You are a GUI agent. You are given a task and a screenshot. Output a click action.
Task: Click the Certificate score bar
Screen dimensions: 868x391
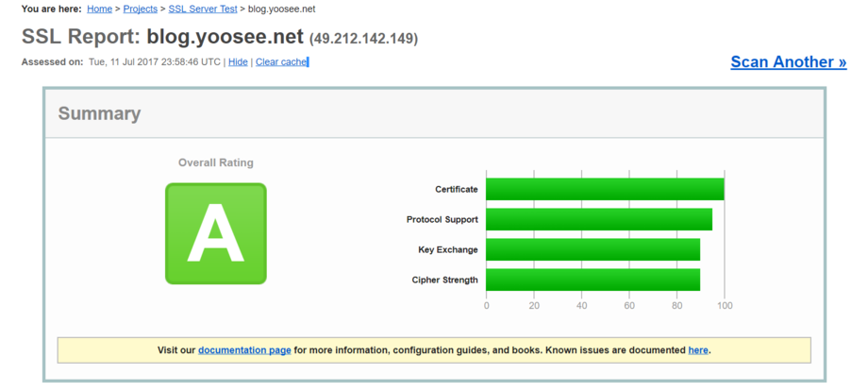(x=605, y=190)
